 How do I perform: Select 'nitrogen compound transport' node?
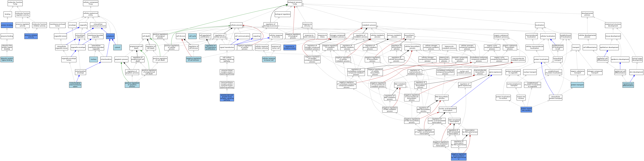[x=595, y=72]
